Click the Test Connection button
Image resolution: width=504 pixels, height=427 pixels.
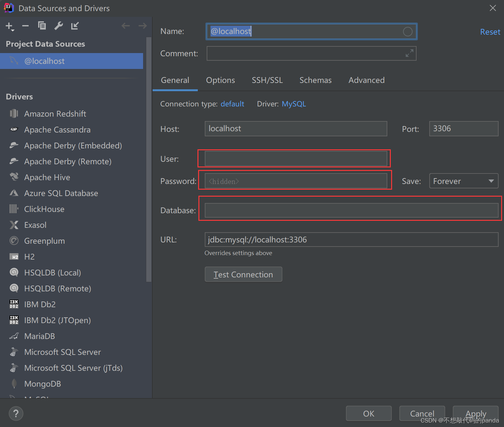click(x=243, y=274)
